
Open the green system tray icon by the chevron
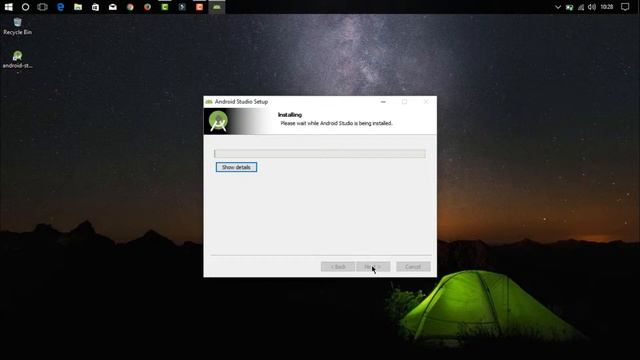pos(569,7)
